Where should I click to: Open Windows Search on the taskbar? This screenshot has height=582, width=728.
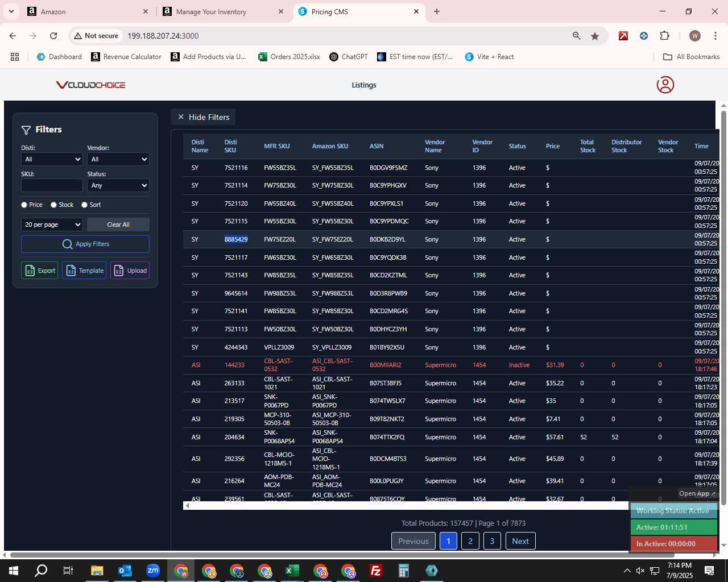click(41, 571)
